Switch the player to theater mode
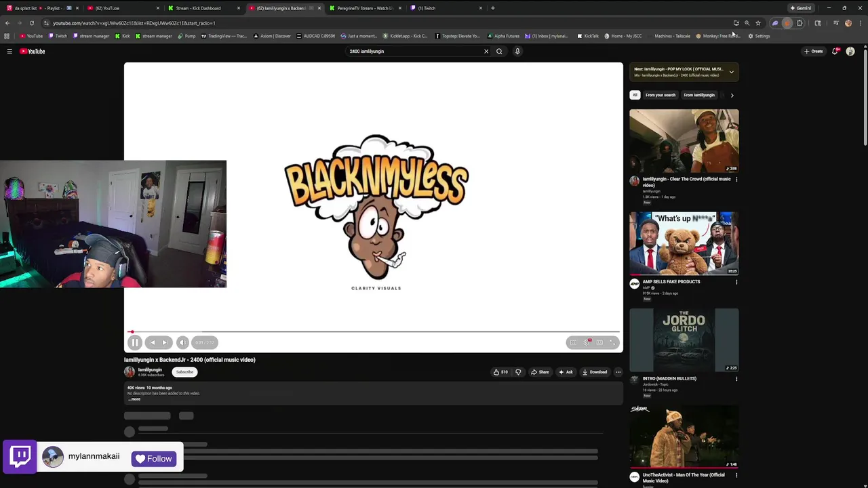This screenshot has width=868, height=488. pyautogui.click(x=599, y=342)
